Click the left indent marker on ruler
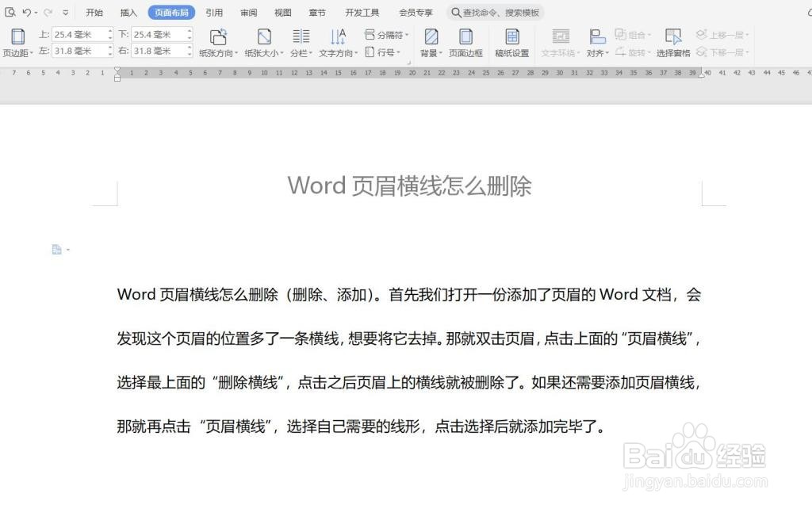The width and height of the screenshot is (812, 509). point(117,74)
